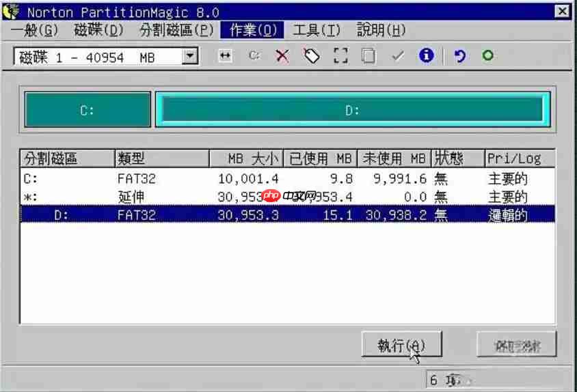Open the 磁碟(D) menu

[98, 30]
